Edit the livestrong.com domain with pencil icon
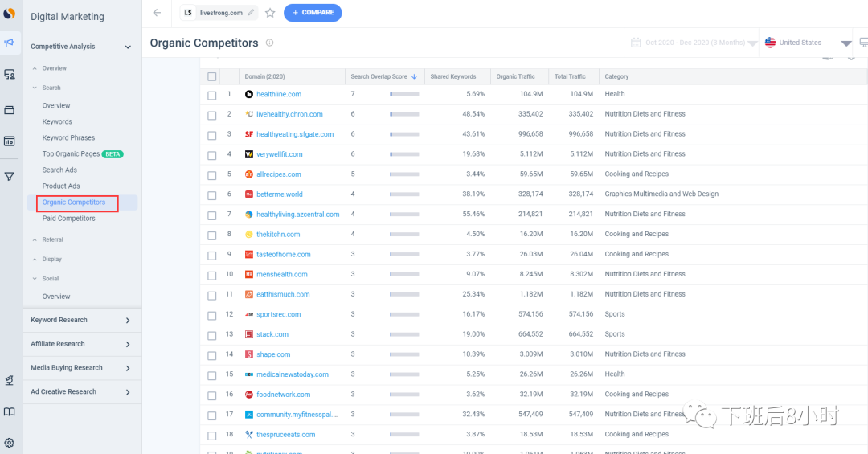868x454 pixels. pyautogui.click(x=251, y=13)
